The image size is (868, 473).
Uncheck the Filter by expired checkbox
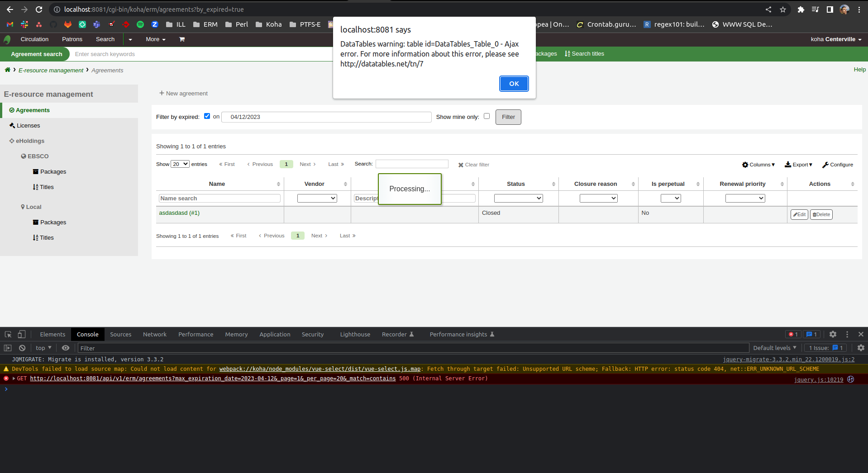[x=207, y=116]
